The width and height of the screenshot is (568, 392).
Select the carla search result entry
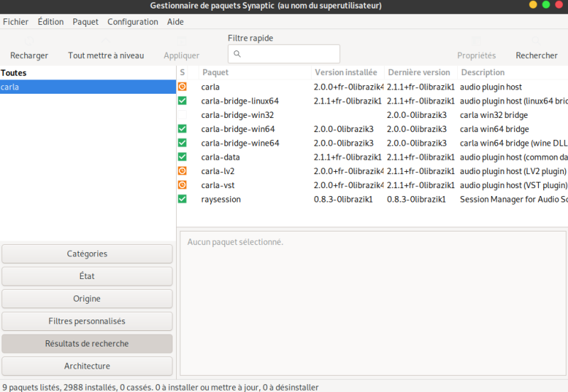[x=88, y=87]
